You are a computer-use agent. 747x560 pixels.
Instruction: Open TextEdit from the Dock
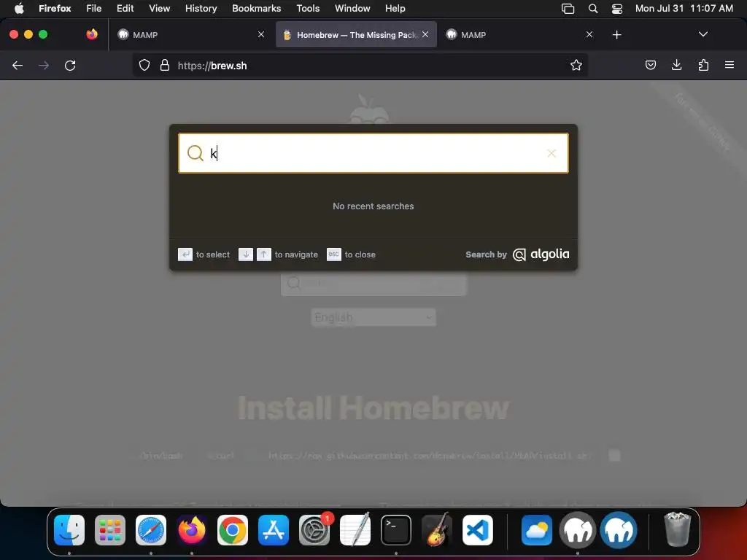click(355, 530)
